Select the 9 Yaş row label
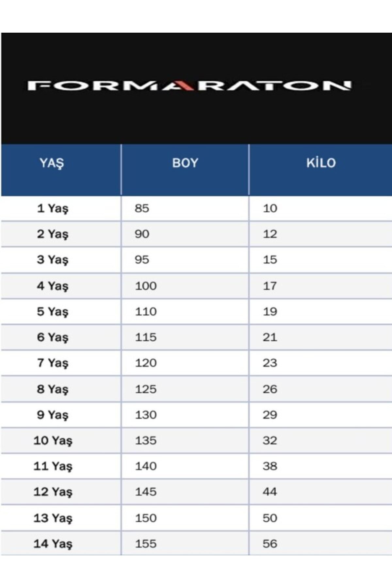This screenshot has width=392, height=588. pyautogui.click(x=53, y=415)
